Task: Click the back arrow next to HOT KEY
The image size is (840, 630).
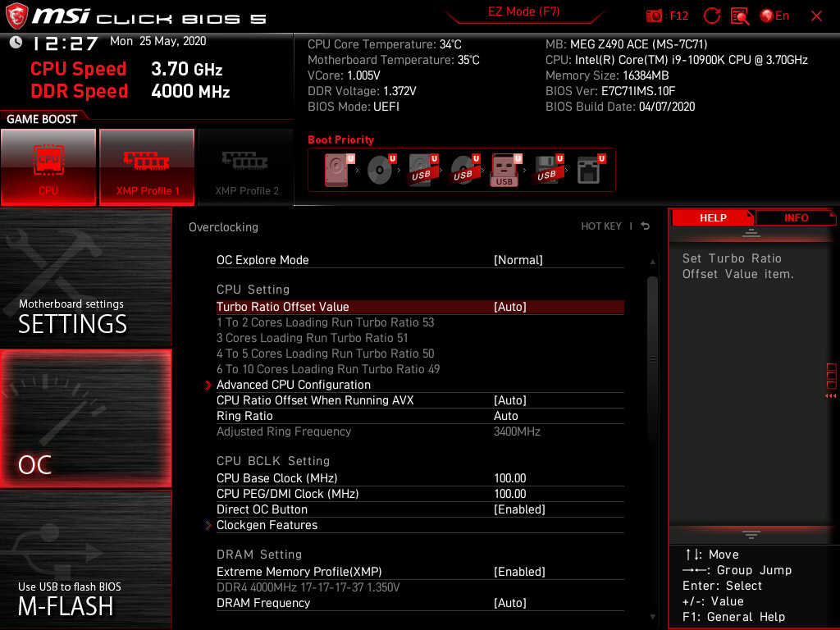Action: coord(646,226)
